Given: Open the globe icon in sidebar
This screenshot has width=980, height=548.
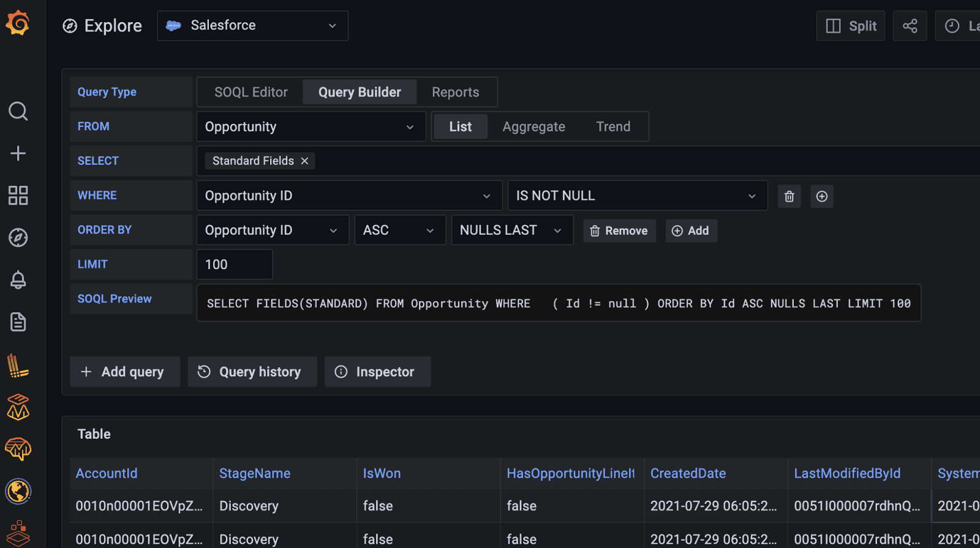Looking at the screenshot, I should 18,491.
